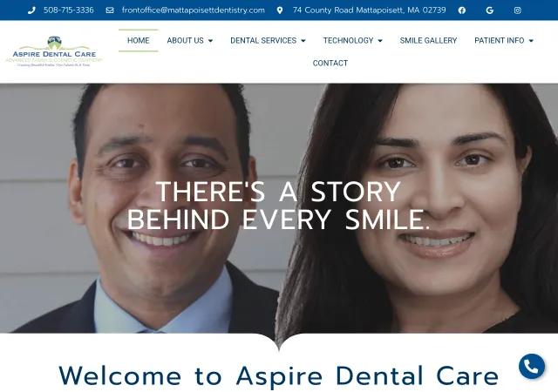
Task: Open the About Us menu
Action: click(x=190, y=41)
